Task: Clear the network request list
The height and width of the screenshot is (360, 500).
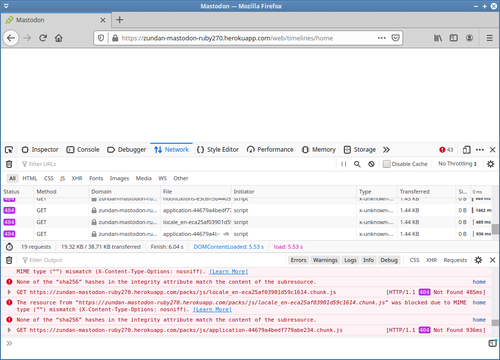Action: tap(9, 164)
